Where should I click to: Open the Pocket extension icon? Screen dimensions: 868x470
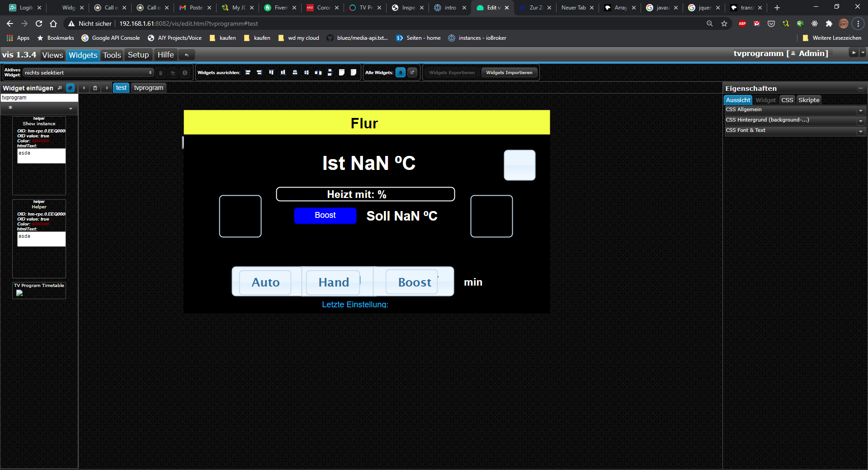pyautogui.click(x=771, y=23)
